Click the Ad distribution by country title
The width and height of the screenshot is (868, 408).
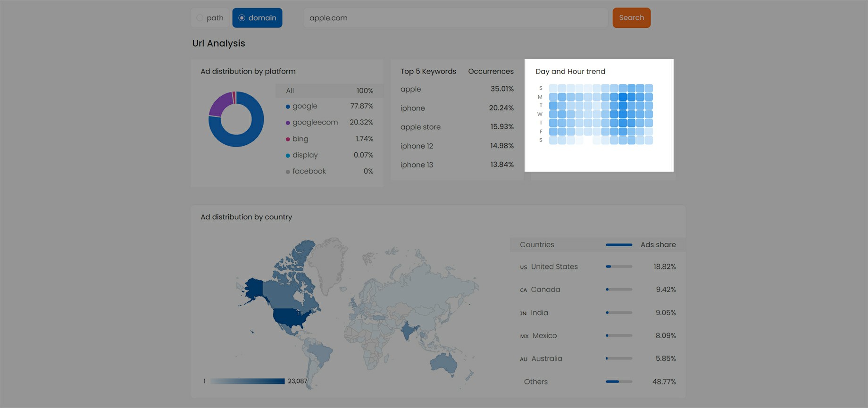246,217
